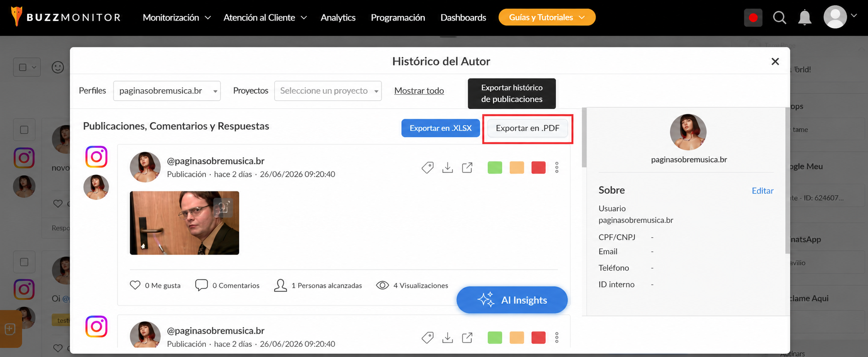Viewport: 868px width, 357px height.
Task: Expand Guías y Tutoriales dropdown
Action: [x=547, y=17]
